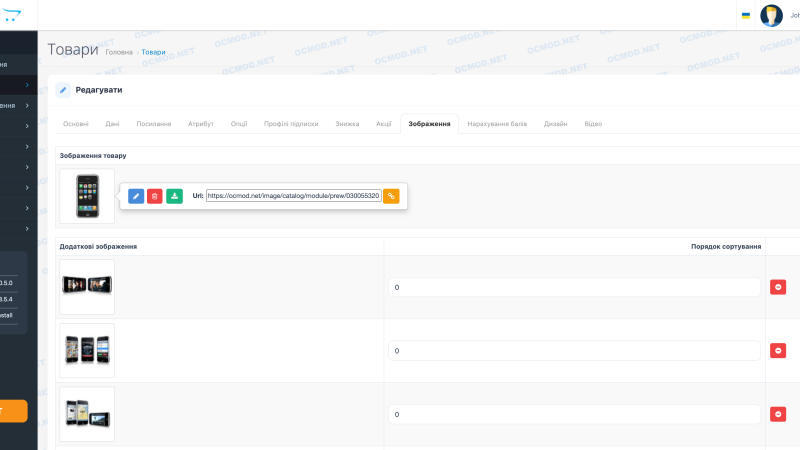Click the orange link button beside Url field

click(391, 196)
